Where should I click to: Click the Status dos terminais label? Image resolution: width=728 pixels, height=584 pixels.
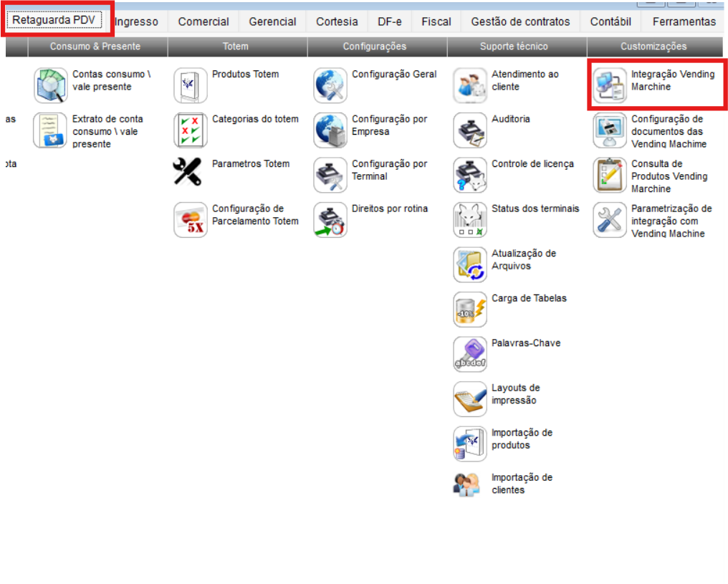pyautogui.click(x=535, y=209)
